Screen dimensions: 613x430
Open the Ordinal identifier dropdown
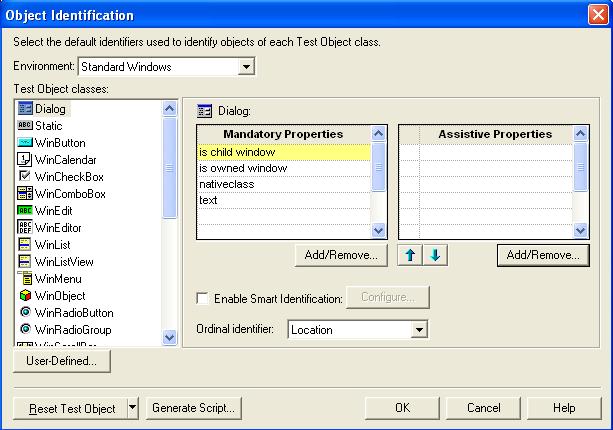[419, 330]
